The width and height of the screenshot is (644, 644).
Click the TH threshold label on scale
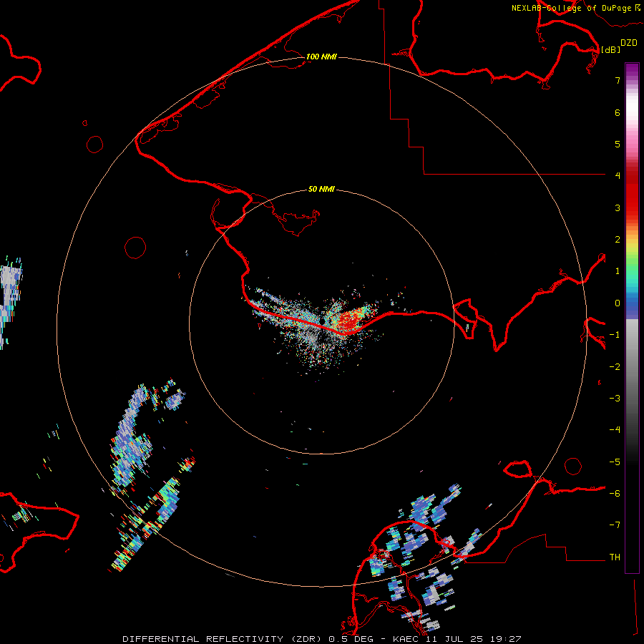pos(615,557)
